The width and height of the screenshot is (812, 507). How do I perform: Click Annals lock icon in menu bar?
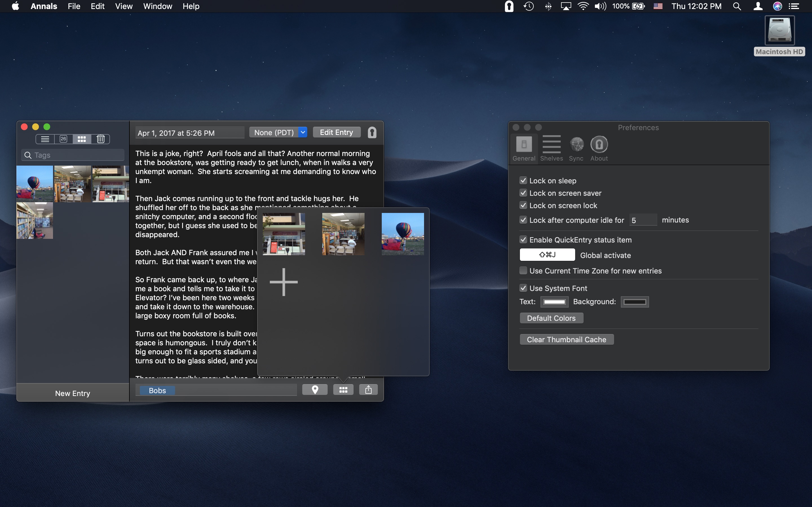(509, 6)
